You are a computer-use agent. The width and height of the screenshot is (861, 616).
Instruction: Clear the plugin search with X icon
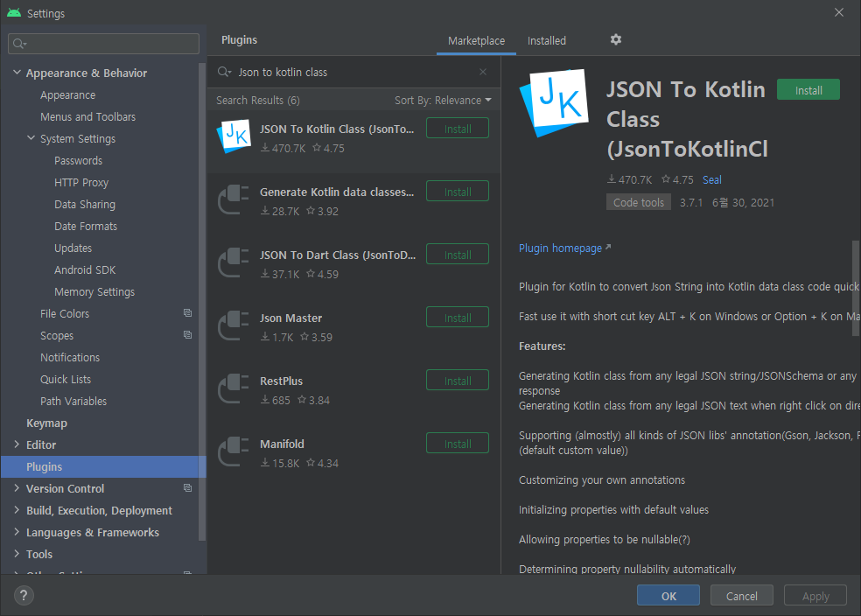coord(483,72)
